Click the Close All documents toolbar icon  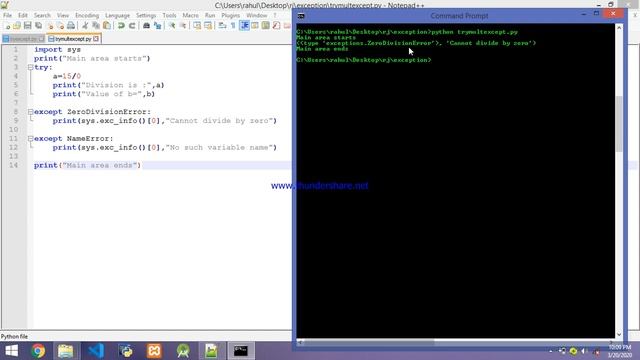coord(60,26)
